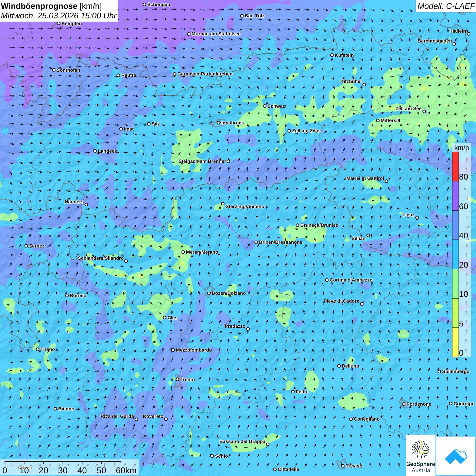Click the Imst label
This screenshot has width=476, height=476.
click(129, 129)
